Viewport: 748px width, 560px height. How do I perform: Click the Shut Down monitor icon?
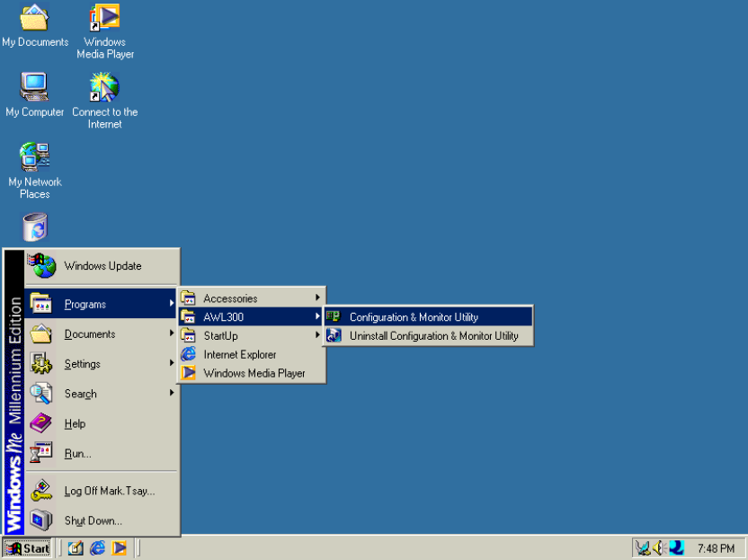41,520
